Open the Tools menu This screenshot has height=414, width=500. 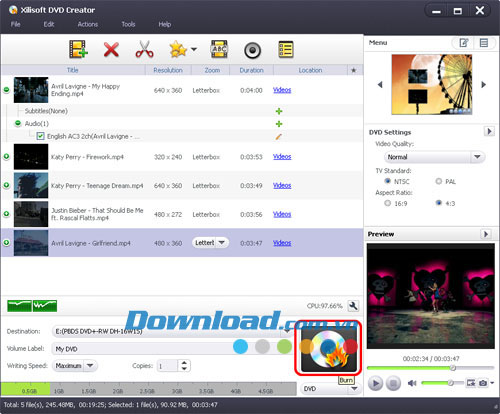point(128,24)
